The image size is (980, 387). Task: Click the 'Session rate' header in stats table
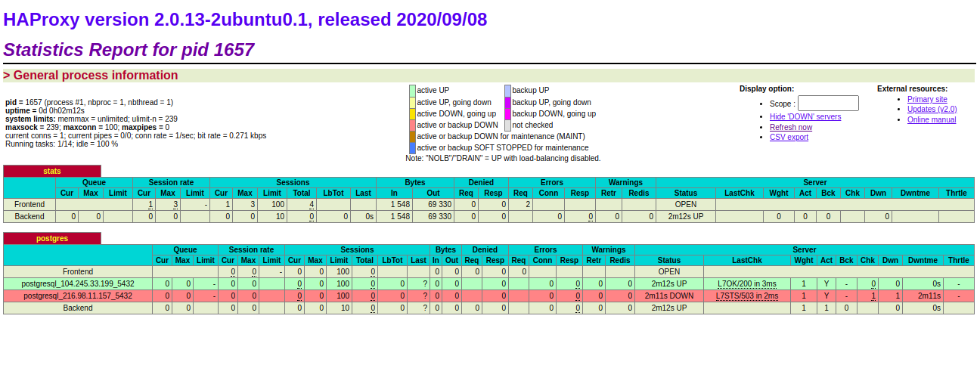(x=171, y=182)
